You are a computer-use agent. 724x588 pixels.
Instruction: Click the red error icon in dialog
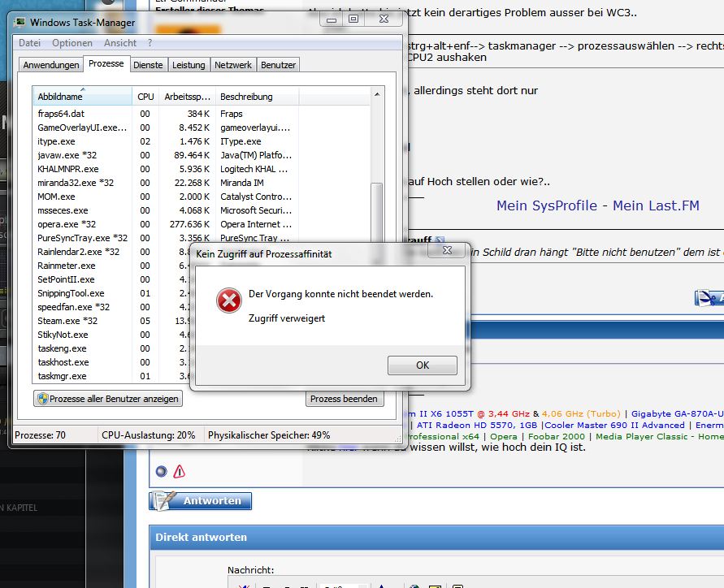click(x=229, y=300)
